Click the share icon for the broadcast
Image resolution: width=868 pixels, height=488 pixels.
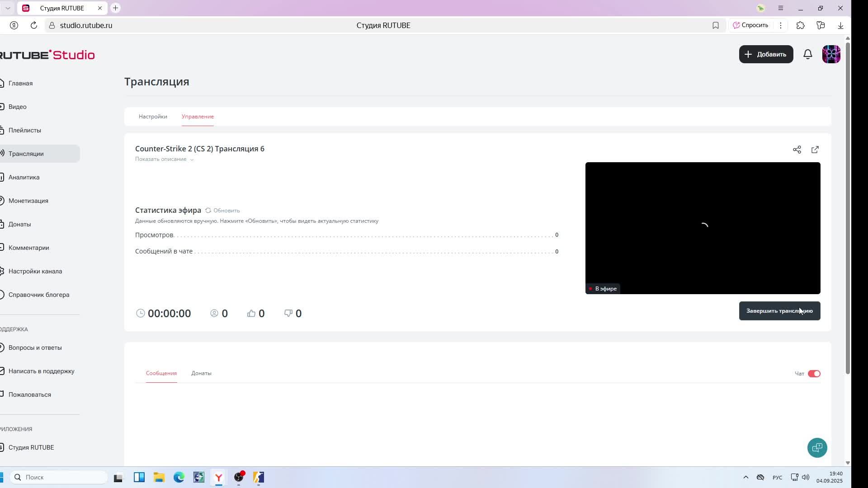click(797, 150)
